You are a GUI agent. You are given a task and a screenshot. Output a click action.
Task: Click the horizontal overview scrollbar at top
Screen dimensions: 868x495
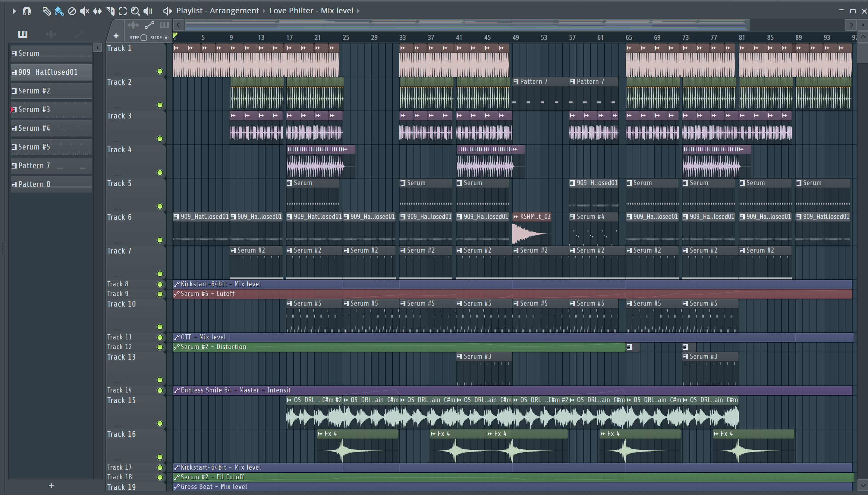coord(467,24)
